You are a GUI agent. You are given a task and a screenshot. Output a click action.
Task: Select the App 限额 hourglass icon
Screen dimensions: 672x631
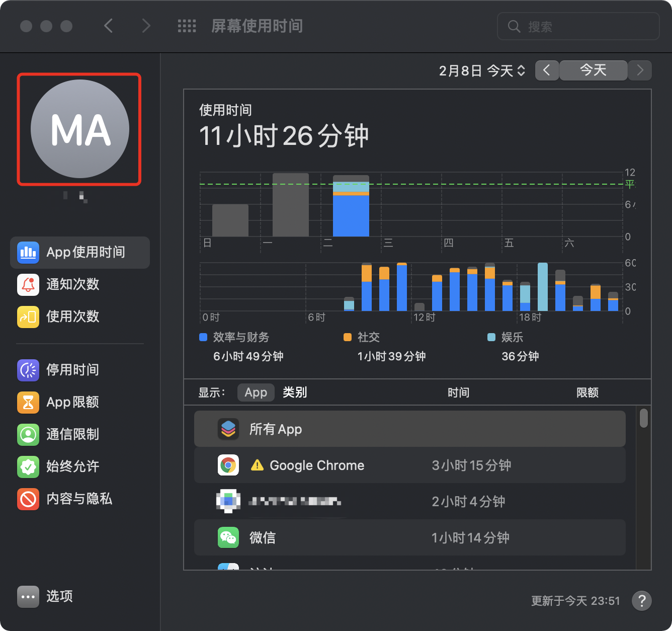coord(28,402)
